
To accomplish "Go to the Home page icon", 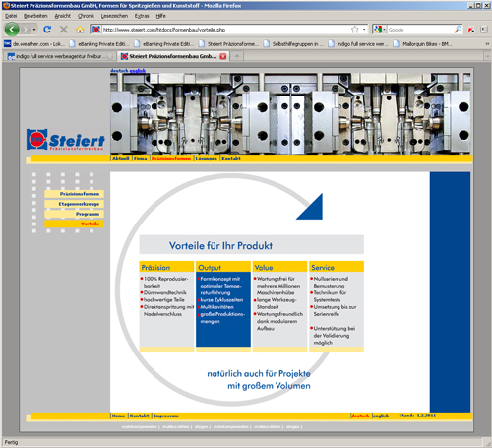I will coord(80,30).
